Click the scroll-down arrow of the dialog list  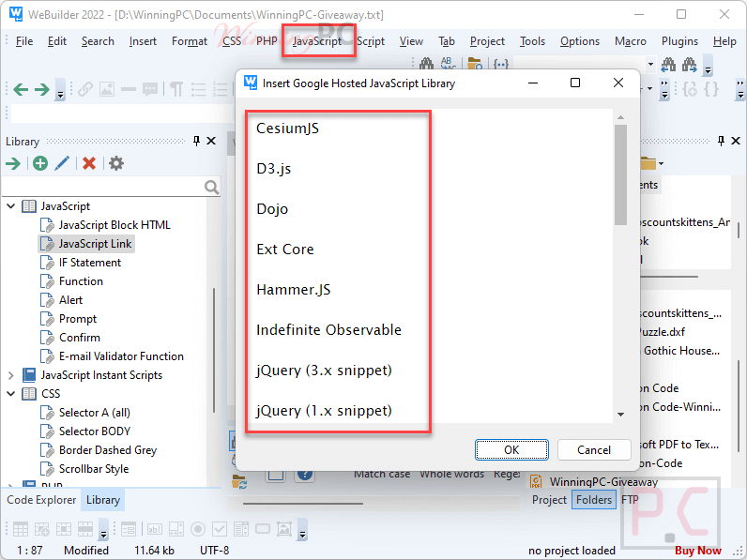click(620, 415)
